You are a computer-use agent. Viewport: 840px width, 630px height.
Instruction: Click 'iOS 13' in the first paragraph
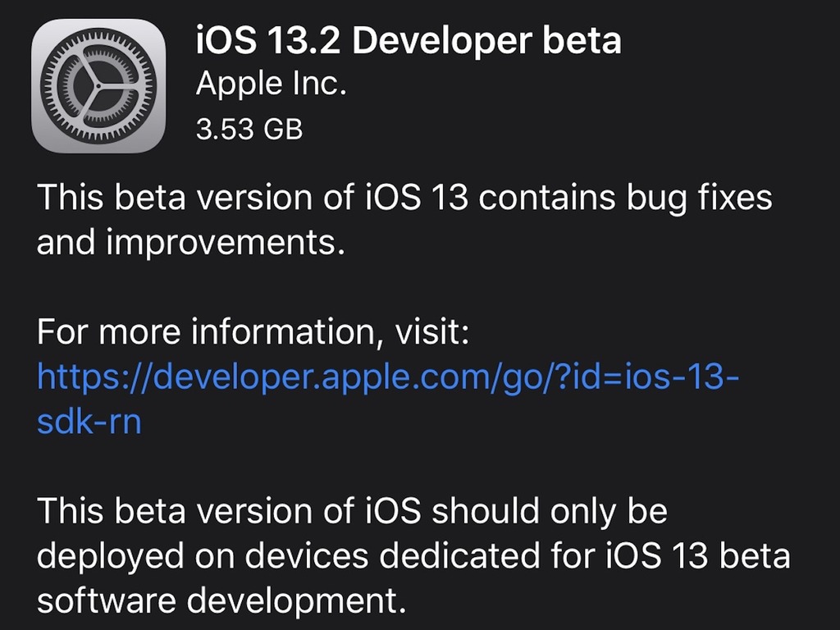coord(417,197)
